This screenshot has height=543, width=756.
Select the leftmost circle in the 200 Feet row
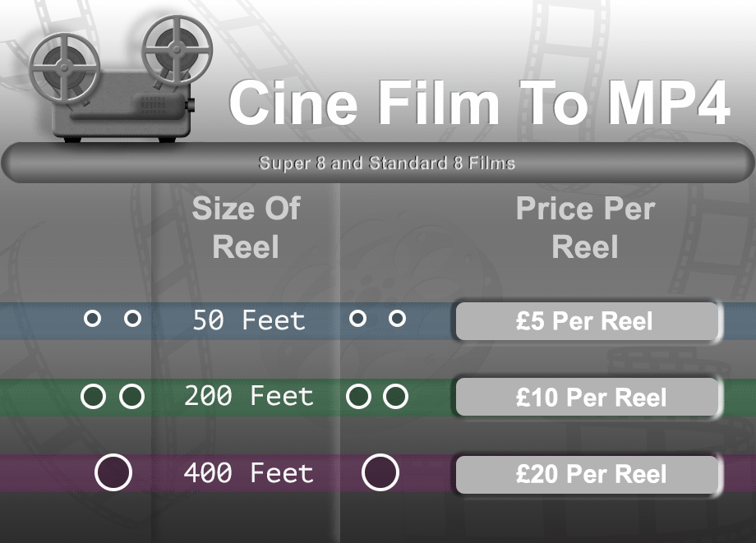pos(94,397)
